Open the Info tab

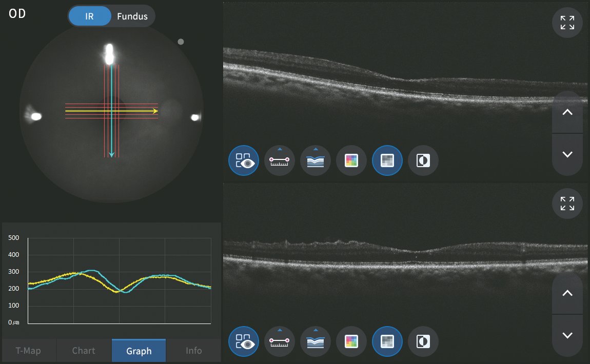193,351
